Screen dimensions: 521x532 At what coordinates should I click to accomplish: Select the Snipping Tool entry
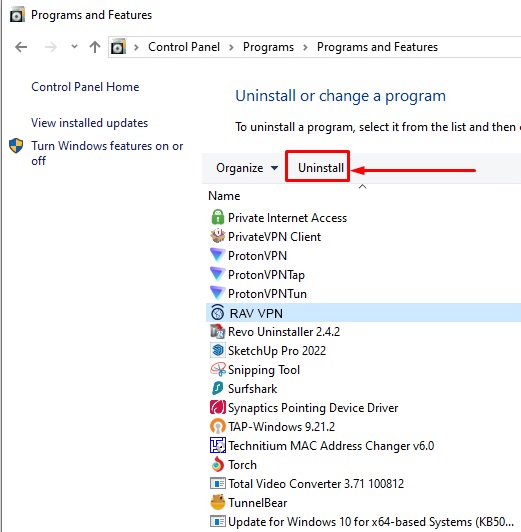(x=264, y=369)
